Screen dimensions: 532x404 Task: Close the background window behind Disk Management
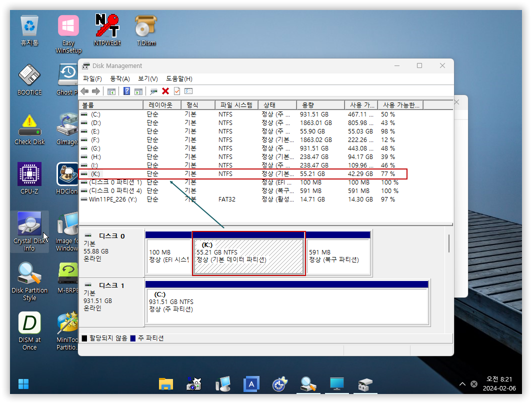point(457,102)
